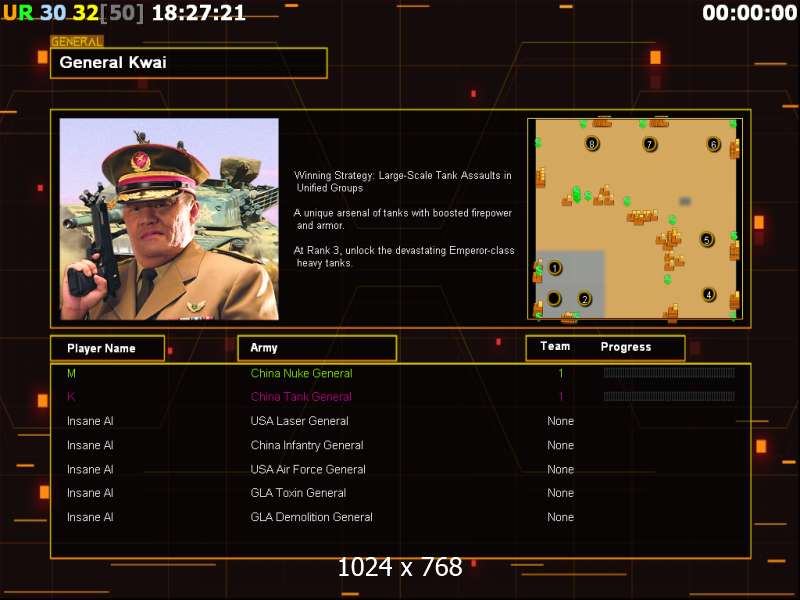The image size is (800, 600).
Task: Click the USA Air Force General army entry
Action: (x=308, y=469)
